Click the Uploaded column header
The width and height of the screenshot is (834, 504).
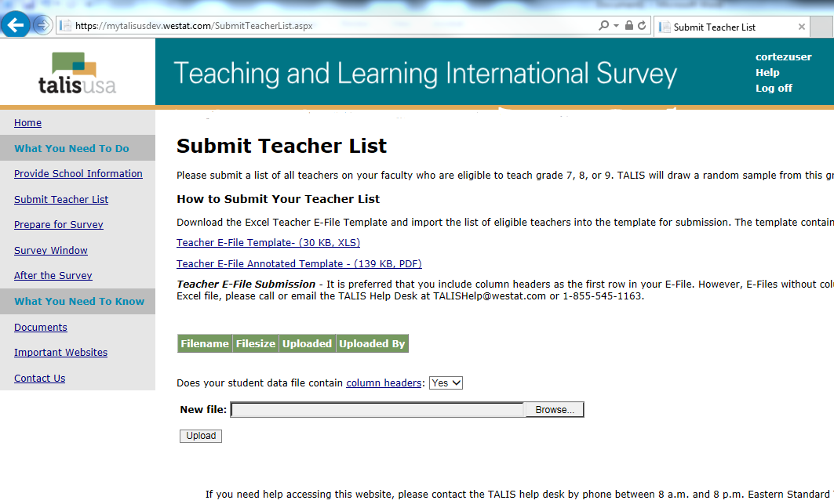point(307,343)
